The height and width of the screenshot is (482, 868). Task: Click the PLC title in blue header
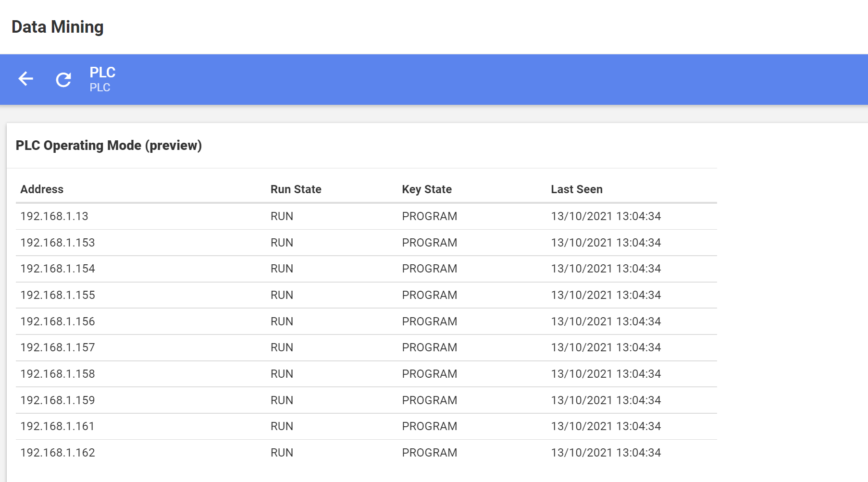102,73
